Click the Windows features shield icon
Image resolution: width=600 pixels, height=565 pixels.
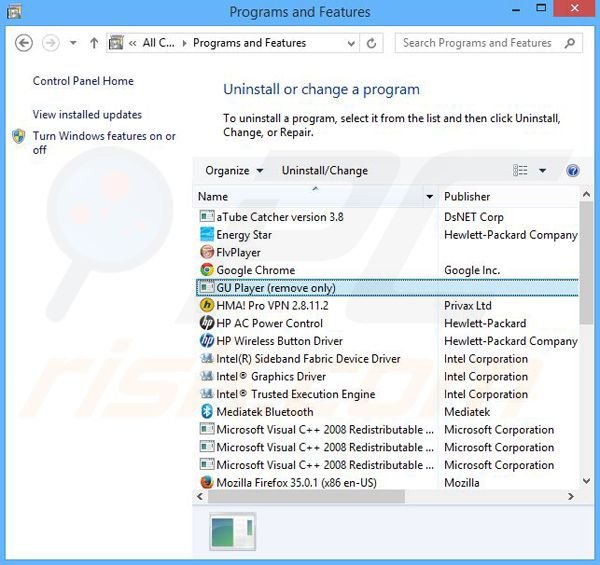19,136
